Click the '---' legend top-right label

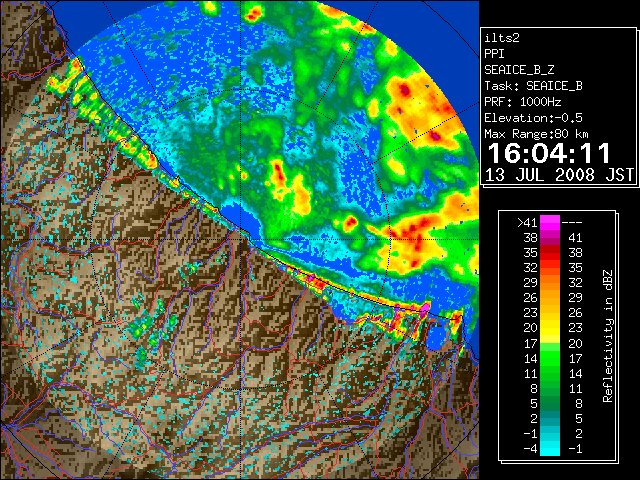coord(572,223)
